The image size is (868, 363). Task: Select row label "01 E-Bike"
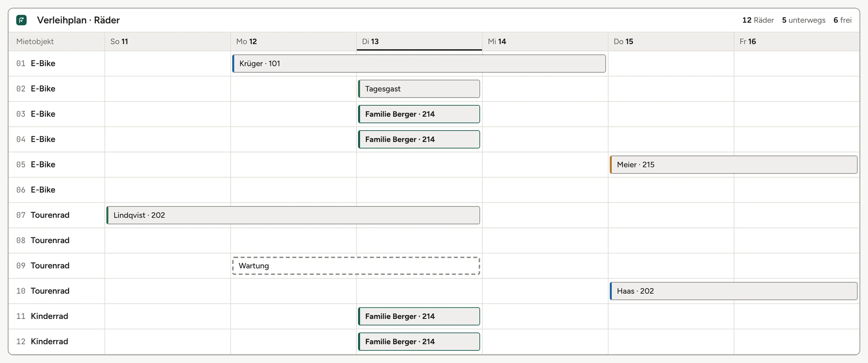point(36,64)
